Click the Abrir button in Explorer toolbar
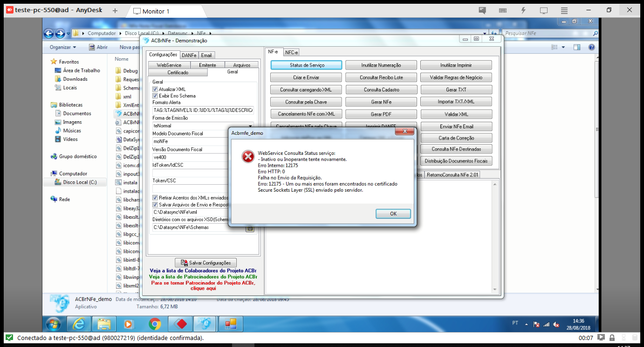This screenshot has height=347, width=644. click(x=98, y=47)
